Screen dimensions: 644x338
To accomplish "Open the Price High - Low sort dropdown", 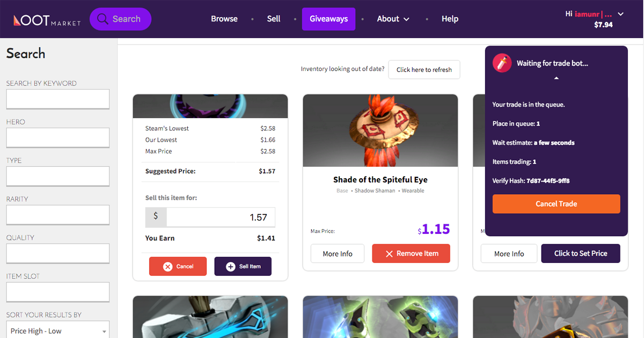I will (x=57, y=330).
